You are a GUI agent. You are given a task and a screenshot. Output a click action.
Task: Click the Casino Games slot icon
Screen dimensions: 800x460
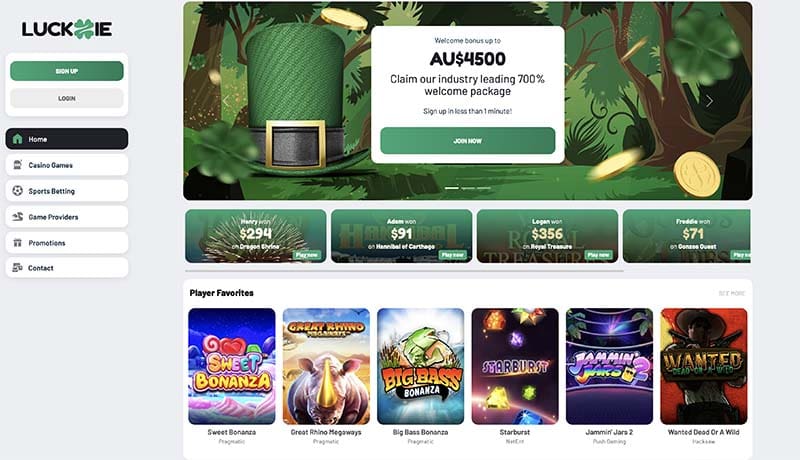click(x=17, y=165)
